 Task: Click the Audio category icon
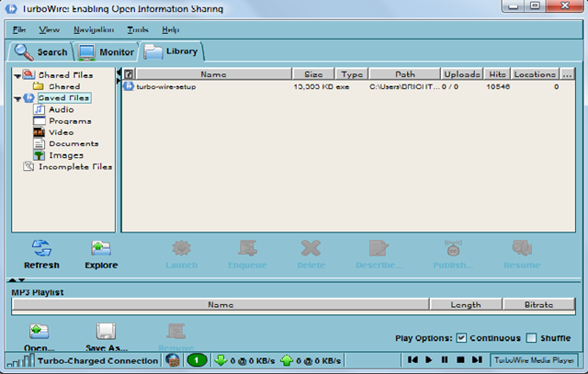[40, 109]
